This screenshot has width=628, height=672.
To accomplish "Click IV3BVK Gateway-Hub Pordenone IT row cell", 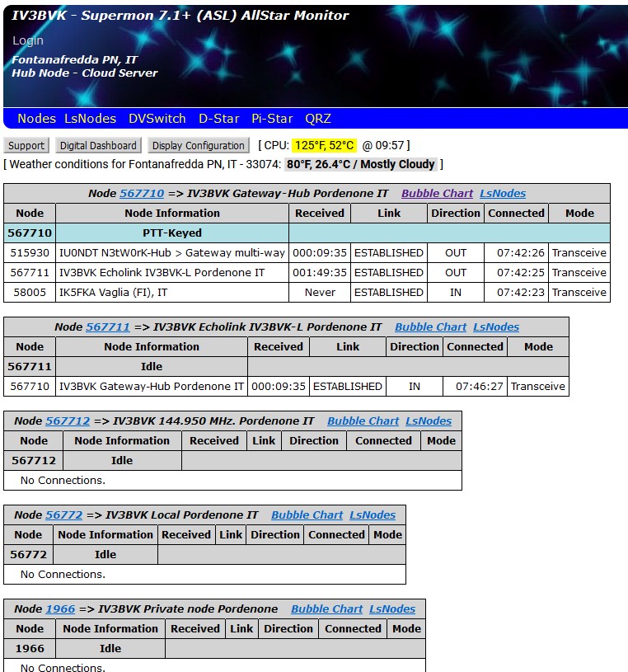I will click(x=152, y=386).
